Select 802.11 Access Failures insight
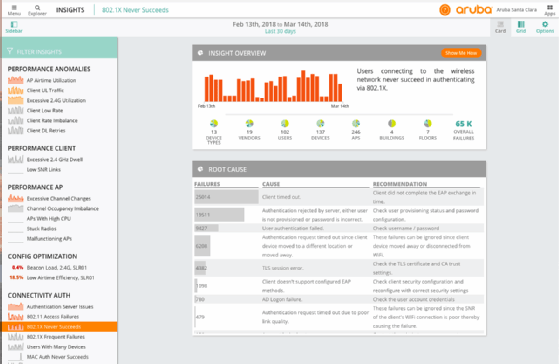 (x=53, y=317)
